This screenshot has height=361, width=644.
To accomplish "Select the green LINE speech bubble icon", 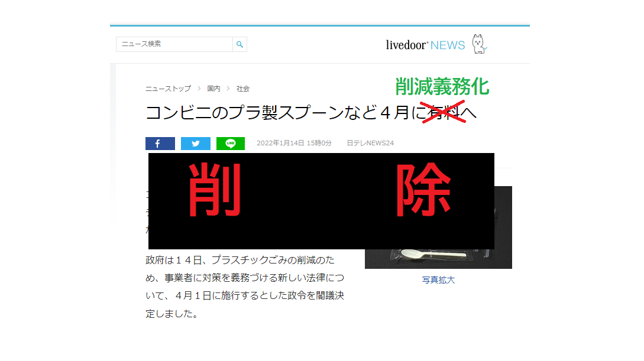I will pos(231,143).
